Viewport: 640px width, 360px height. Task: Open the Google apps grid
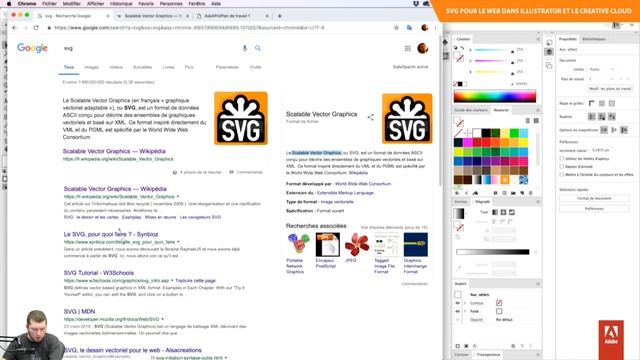[x=407, y=48]
